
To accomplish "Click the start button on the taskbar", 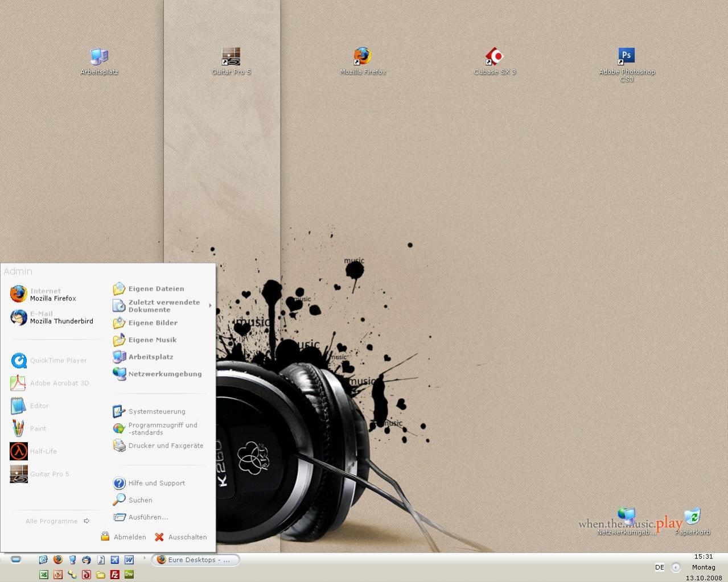I will [16, 559].
